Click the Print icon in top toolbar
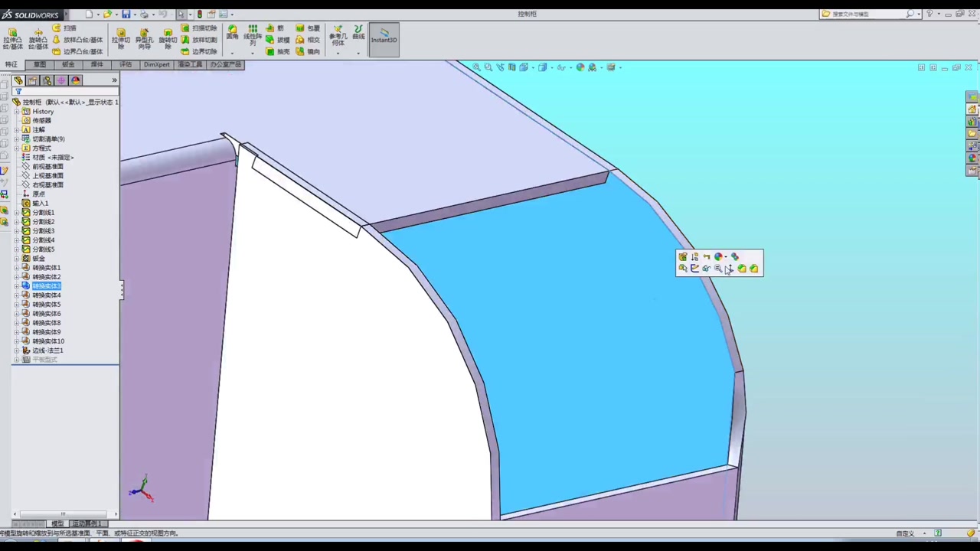Viewport: 980px width, 551px height. pos(144,14)
